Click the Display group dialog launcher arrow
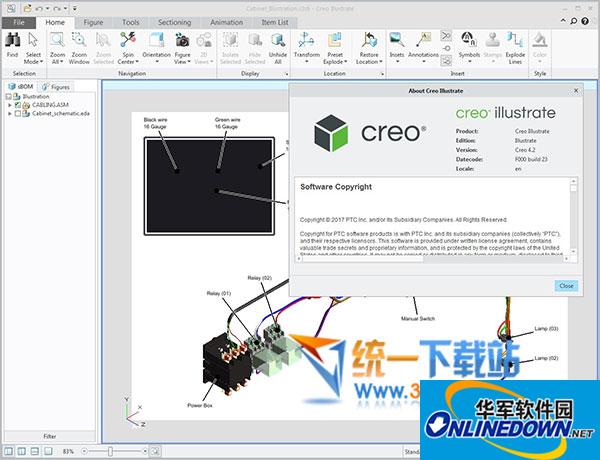The image size is (600, 460). (287, 73)
